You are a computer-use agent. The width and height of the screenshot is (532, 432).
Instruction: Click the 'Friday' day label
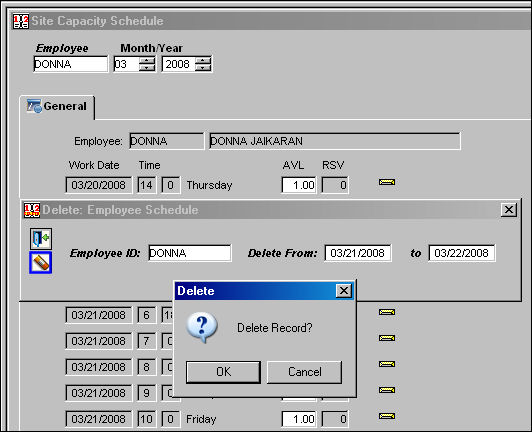pyautogui.click(x=201, y=419)
